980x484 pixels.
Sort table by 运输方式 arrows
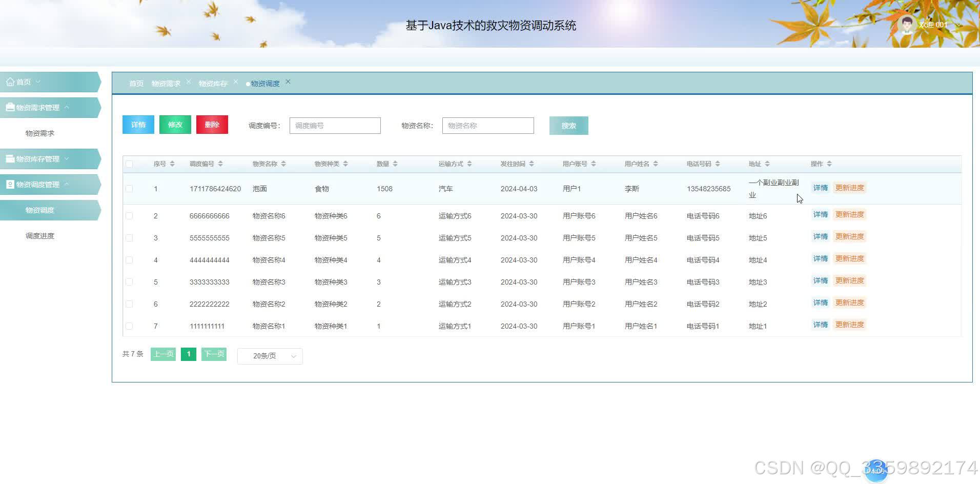[469, 164]
